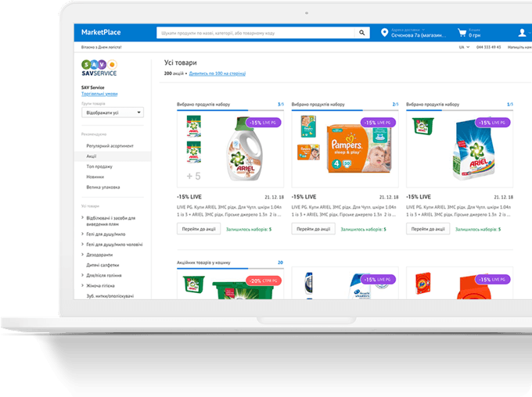Click progress bar of set showing 2/5
532x397 pixels.
[345, 110]
